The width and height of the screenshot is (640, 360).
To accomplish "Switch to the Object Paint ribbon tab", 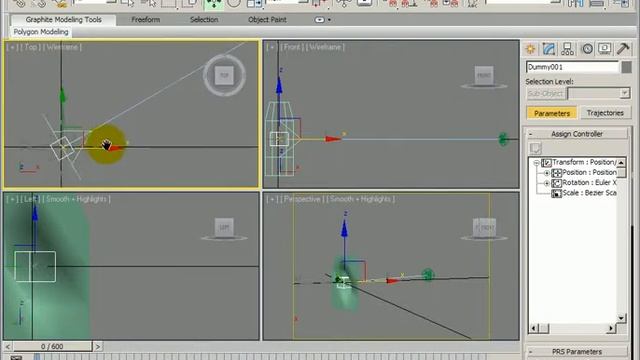I will coord(267,20).
